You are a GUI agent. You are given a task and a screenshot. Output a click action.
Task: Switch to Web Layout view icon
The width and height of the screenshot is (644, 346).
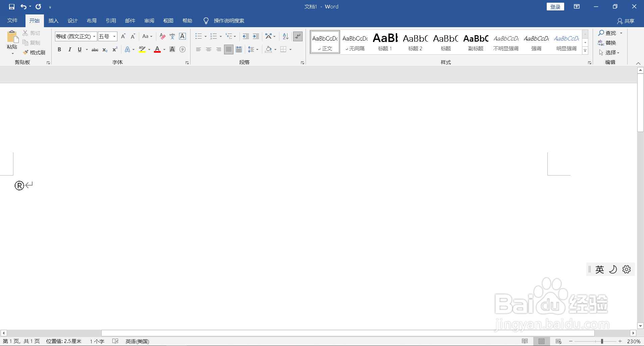[558, 341]
